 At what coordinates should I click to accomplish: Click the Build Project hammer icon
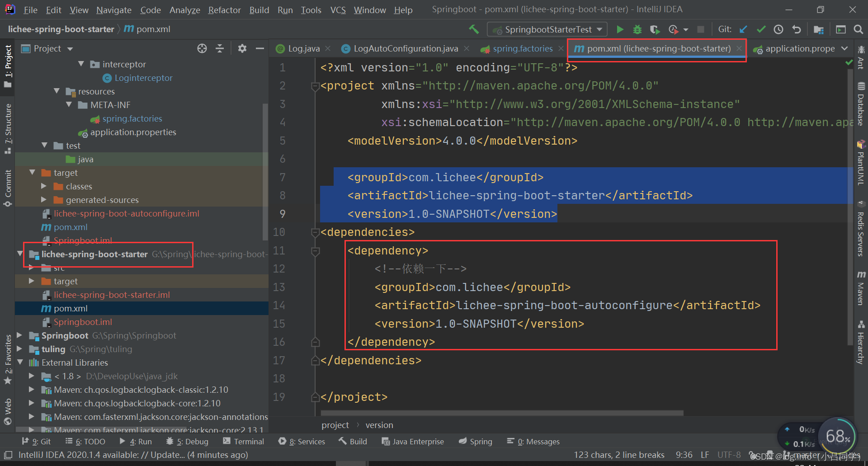tap(473, 29)
